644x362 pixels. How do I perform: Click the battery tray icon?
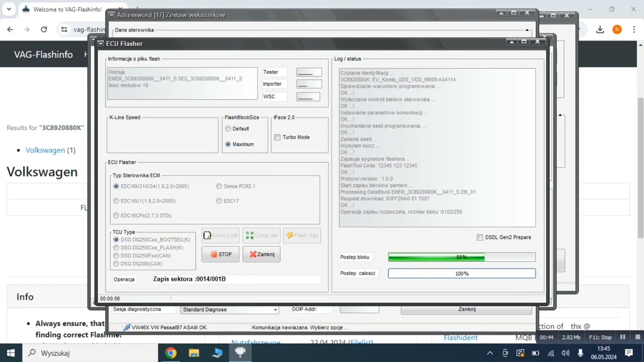pyautogui.click(x=535, y=353)
